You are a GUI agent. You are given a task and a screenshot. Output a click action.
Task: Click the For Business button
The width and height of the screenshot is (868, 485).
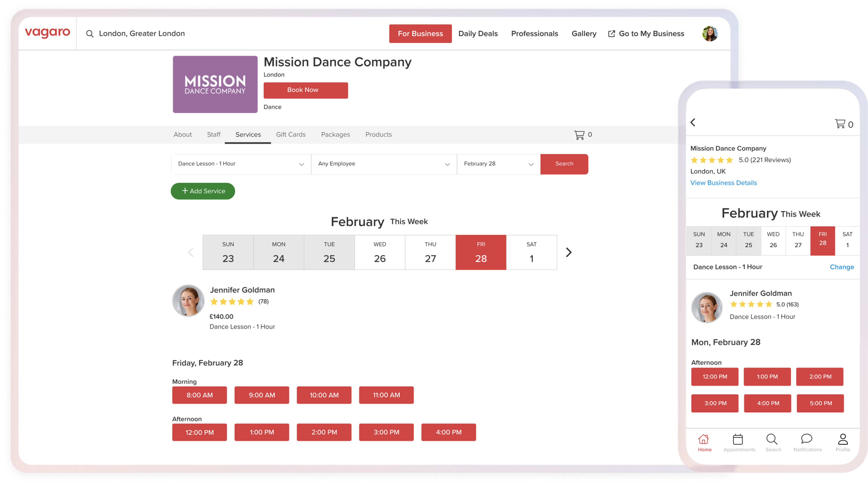[420, 34]
